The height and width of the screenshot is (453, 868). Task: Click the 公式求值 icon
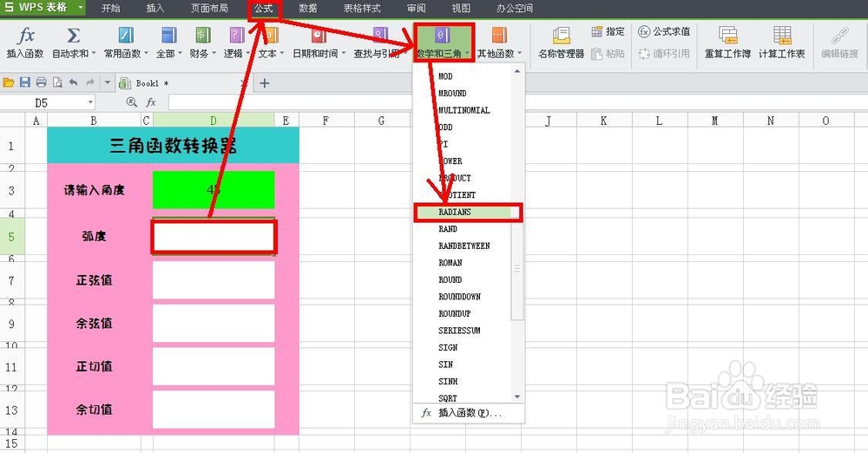(644, 31)
